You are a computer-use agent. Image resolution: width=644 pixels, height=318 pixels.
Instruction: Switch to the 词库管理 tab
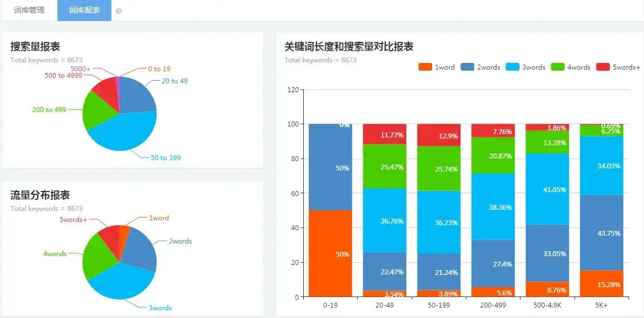pyautogui.click(x=29, y=10)
